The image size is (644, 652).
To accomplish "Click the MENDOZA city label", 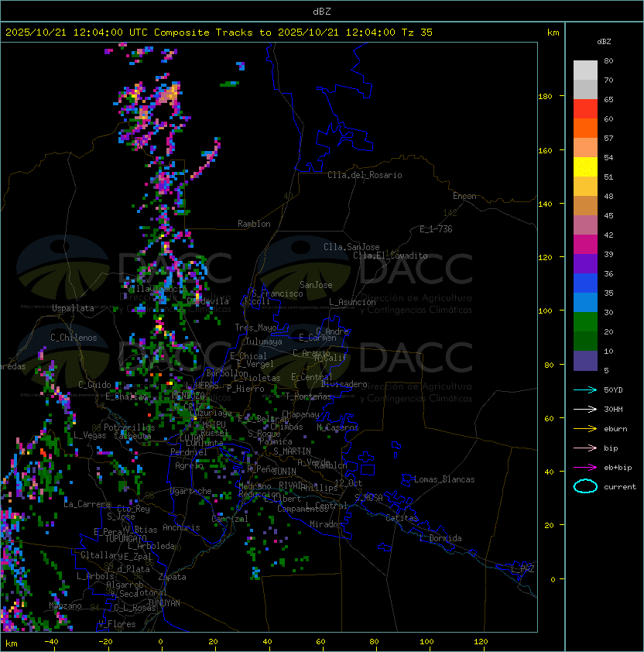I will pos(188,395).
